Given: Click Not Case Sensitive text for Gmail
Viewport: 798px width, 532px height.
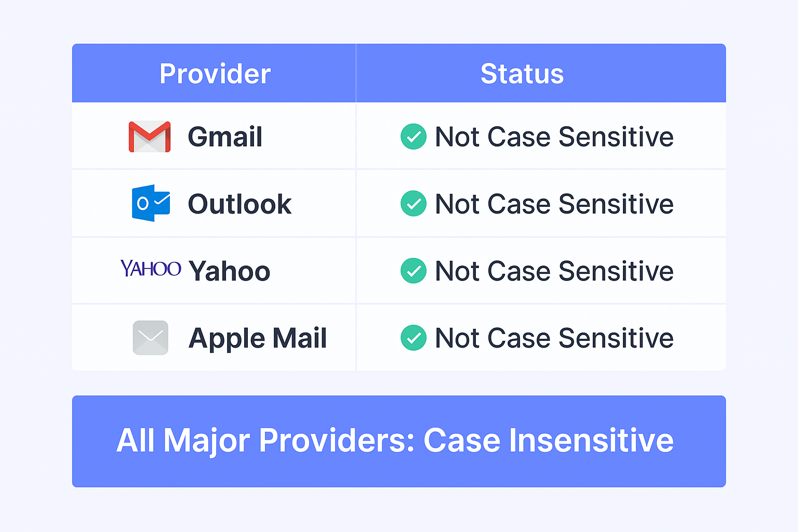Looking at the screenshot, I should tap(554, 137).
